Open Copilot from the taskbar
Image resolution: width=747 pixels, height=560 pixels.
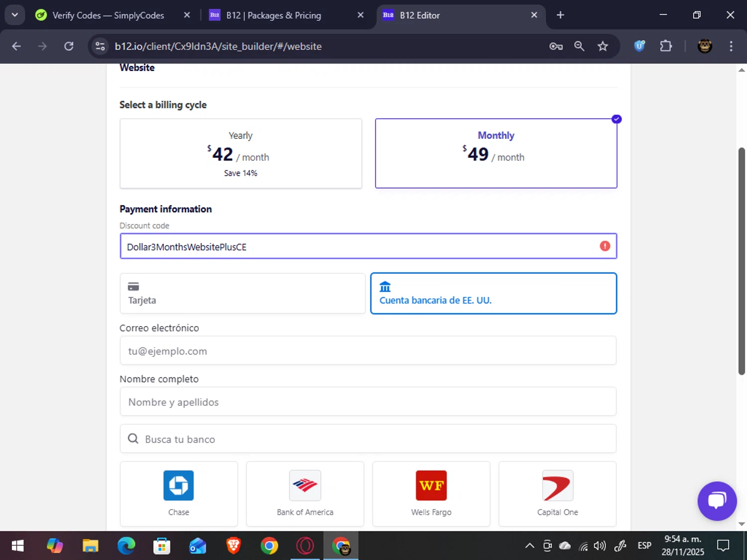point(55,546)
